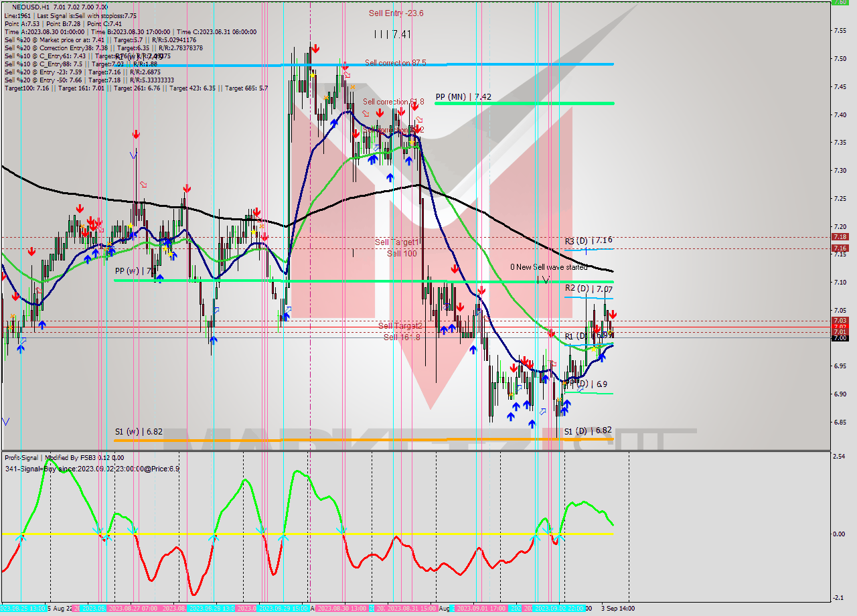Click the '2023.08.30 13:00' time label
Image resolution: width=857 pixels, height=616 pixels.
pos(341,609)
